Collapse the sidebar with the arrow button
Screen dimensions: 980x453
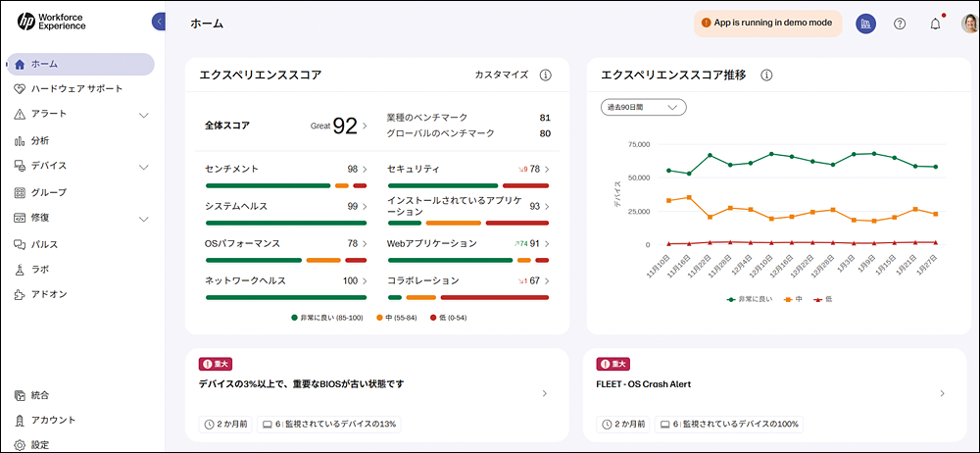point(160,22)
